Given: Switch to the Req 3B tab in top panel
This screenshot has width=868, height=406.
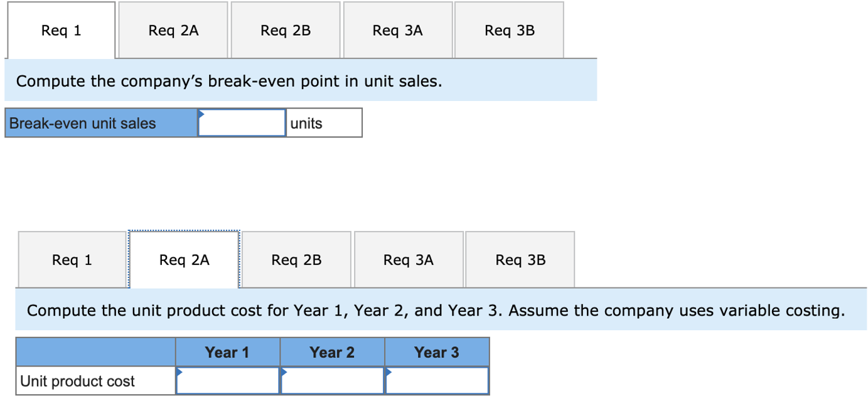Looking at the screenshot, I should point(509,29).
